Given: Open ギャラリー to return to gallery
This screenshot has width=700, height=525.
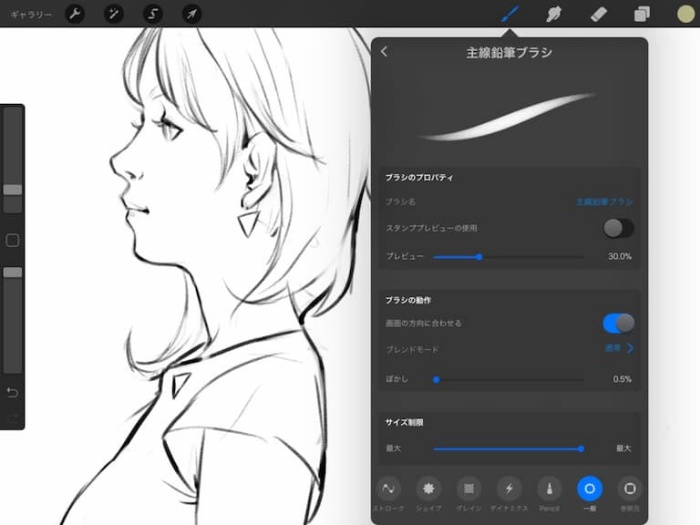Looking at the screenshot, I should (x=31, y=15).
